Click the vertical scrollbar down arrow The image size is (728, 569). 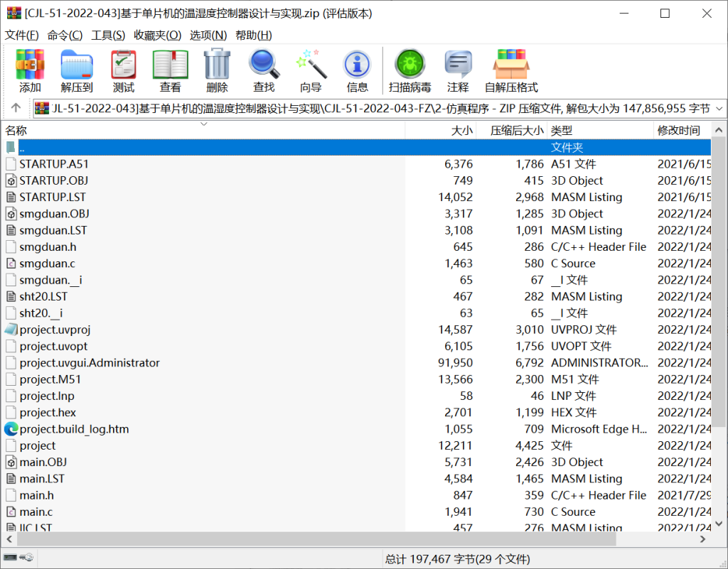[x=719, y=526]
